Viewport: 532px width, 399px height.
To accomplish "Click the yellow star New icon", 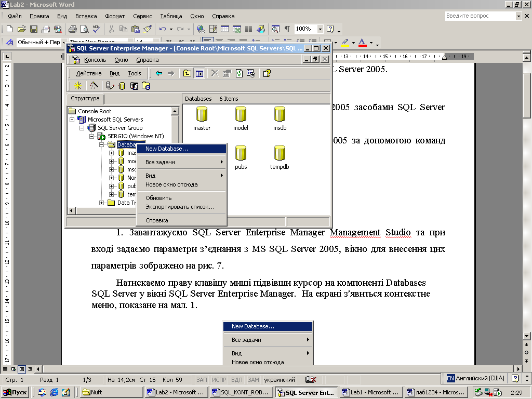I will (x=78, y=86).
